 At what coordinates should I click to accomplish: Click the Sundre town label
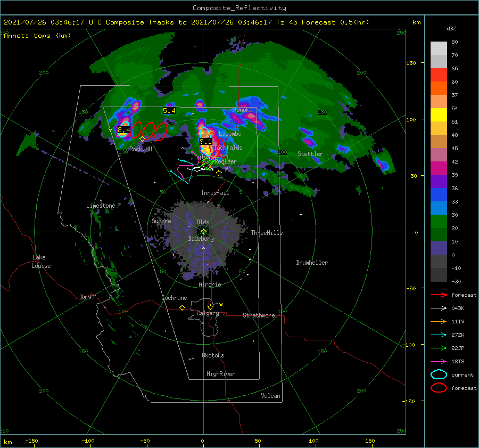[x=161, y=221]
